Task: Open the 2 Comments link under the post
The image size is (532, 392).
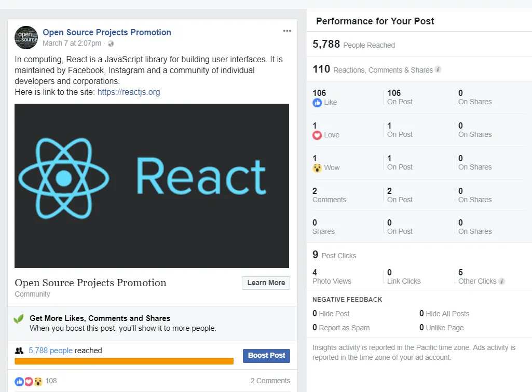Action: click(x=270, y=381)
